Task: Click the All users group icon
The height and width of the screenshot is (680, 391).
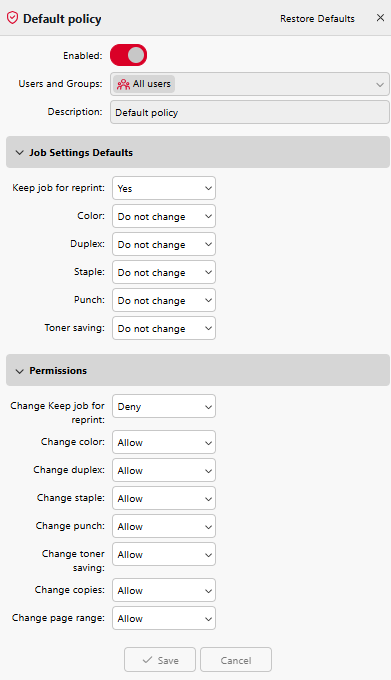Action: (x=124, y=84)
